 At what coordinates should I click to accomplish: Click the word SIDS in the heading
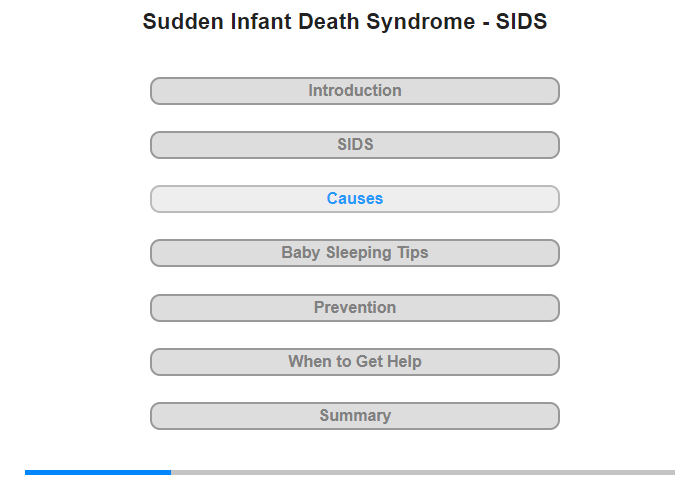click(521, 21)
